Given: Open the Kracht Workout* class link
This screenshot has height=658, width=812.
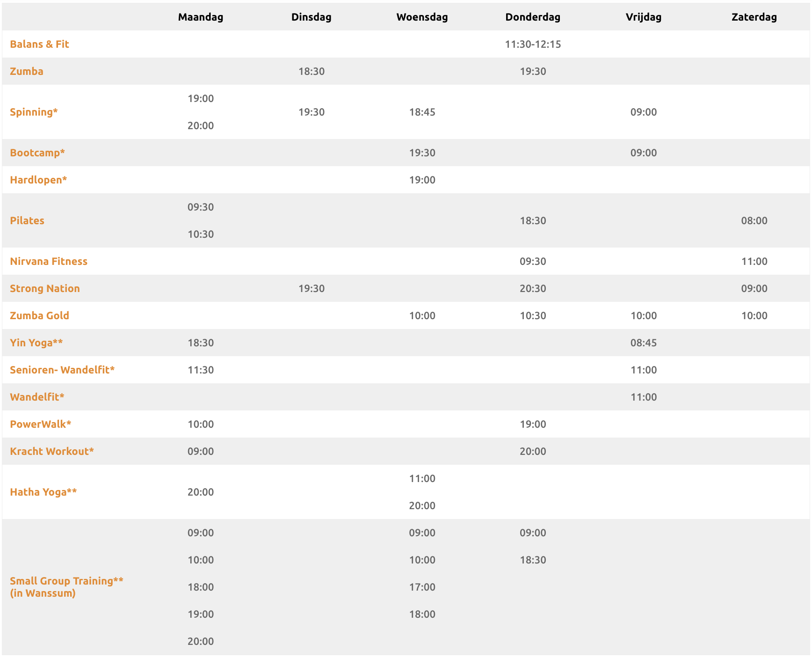Looking at the screenshot, I should pyautogui.click(x=52, y=452).
